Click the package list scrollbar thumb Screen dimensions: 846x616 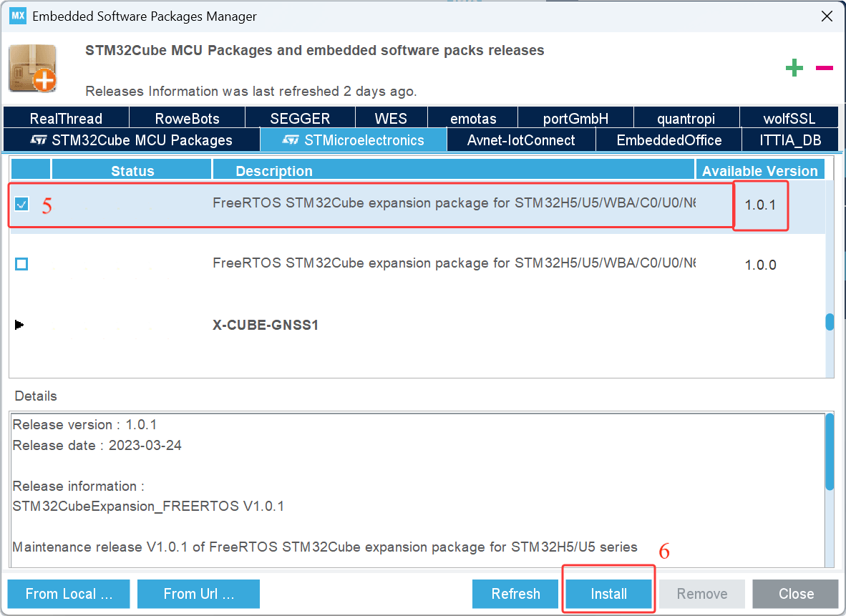(x=830, y=322)
